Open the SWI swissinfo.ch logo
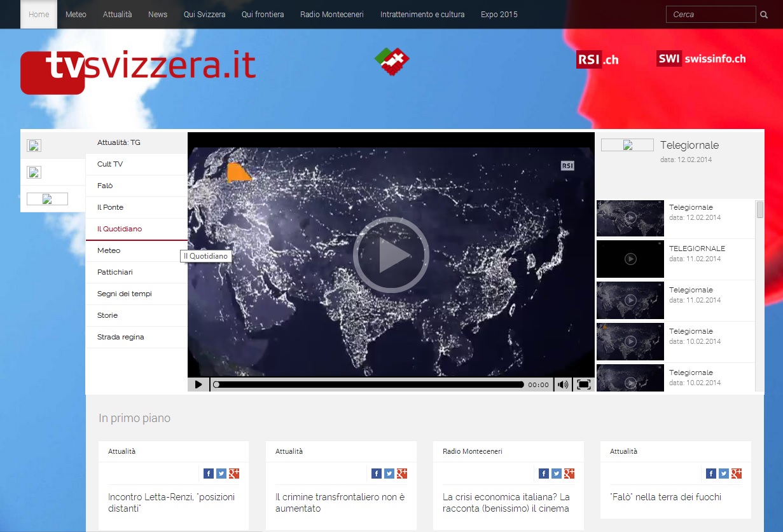Screen dimensions: 783x532 [701, 58]
